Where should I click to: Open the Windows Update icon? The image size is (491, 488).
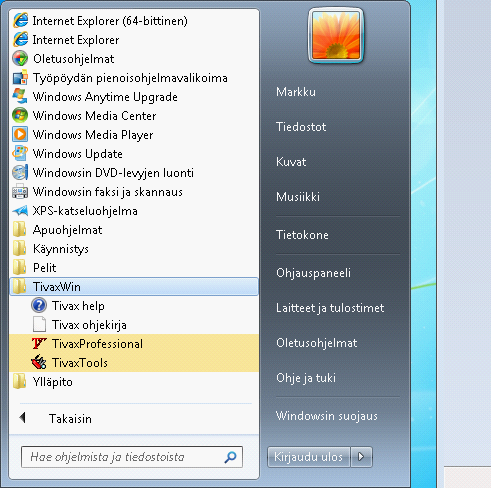(20, 154)
